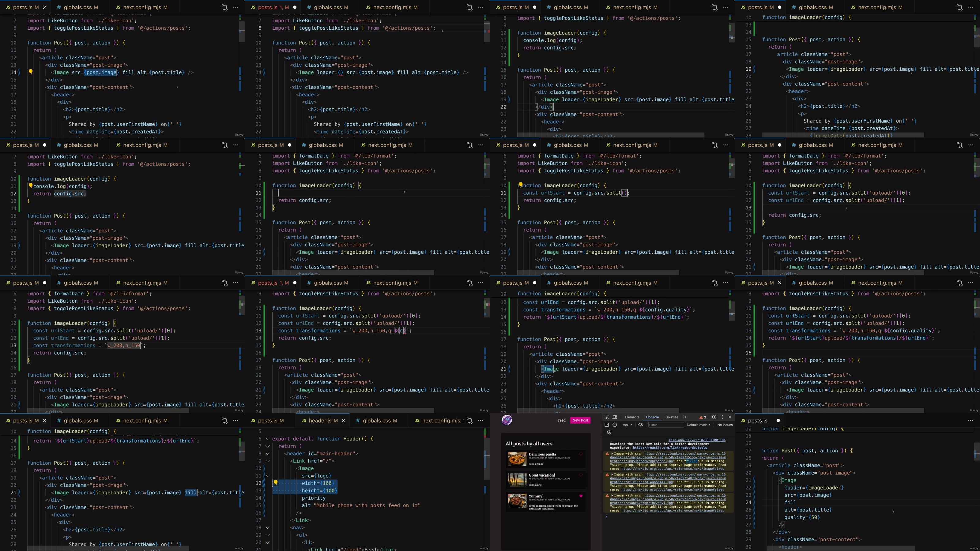Image resolution: width=980 pixels, height=551 pixels.
Task: Show the console sidebar panel icon
Action: point(607,425)
